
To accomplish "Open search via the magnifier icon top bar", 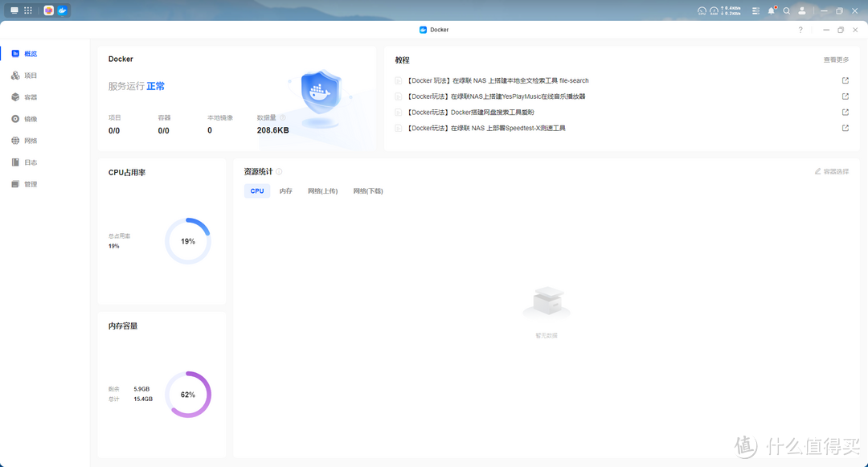I will point(786,10).
